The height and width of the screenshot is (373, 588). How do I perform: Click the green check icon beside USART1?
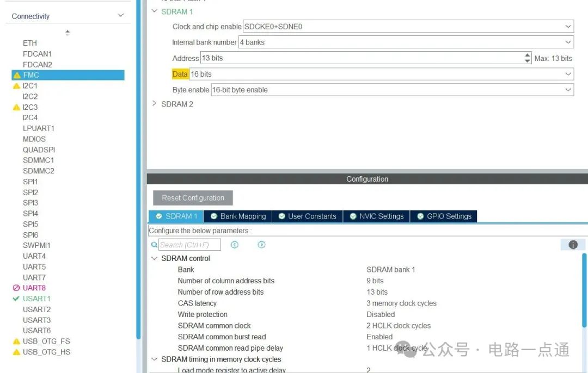coord(16,299)
